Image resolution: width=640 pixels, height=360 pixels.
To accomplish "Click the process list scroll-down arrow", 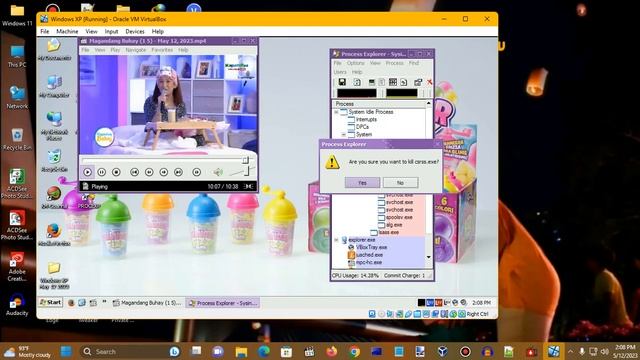I will (x=429, y=257).
